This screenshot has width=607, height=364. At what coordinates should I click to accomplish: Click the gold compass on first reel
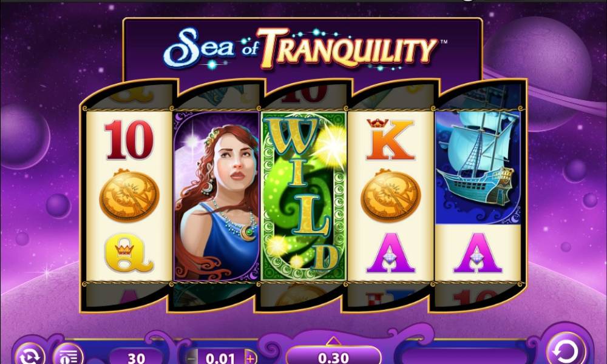pyautogui.click(x=129, y=196)
